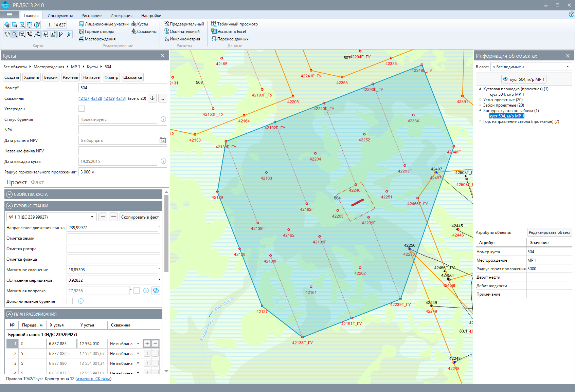Image resolution: width=575 pixels, height=392 pixels.
Task: Click the изменить СК окна link
Action: (x=93, y=379)
